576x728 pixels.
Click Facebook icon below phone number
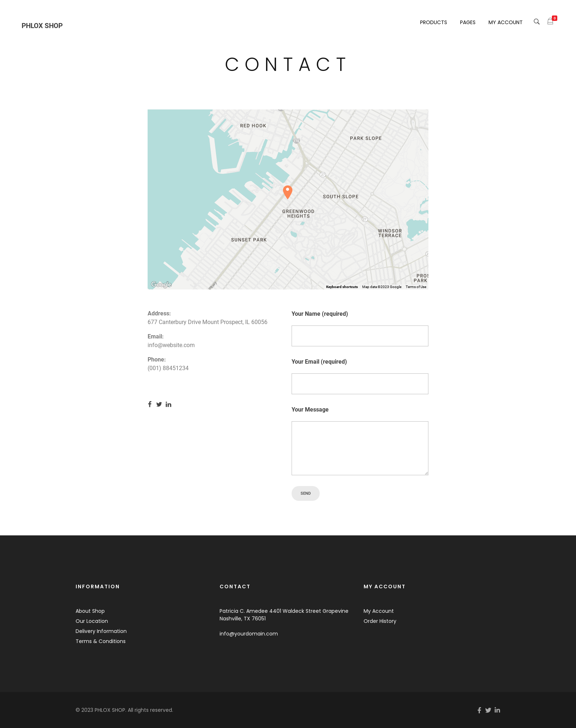click(x=150, y=404)
